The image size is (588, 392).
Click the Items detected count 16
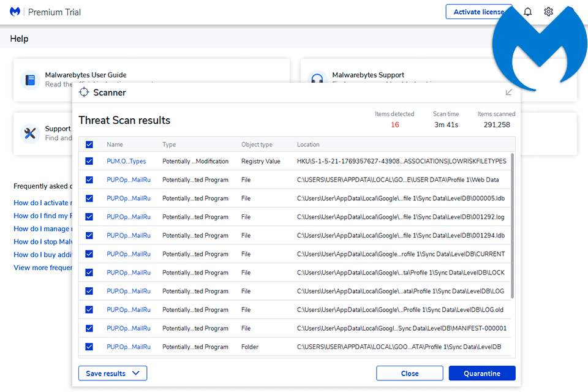point(395,125)
